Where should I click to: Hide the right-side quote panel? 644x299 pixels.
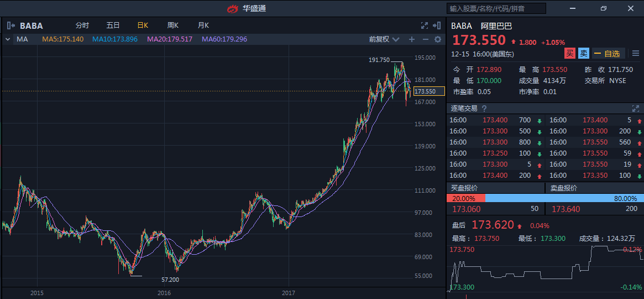(437, 25)
